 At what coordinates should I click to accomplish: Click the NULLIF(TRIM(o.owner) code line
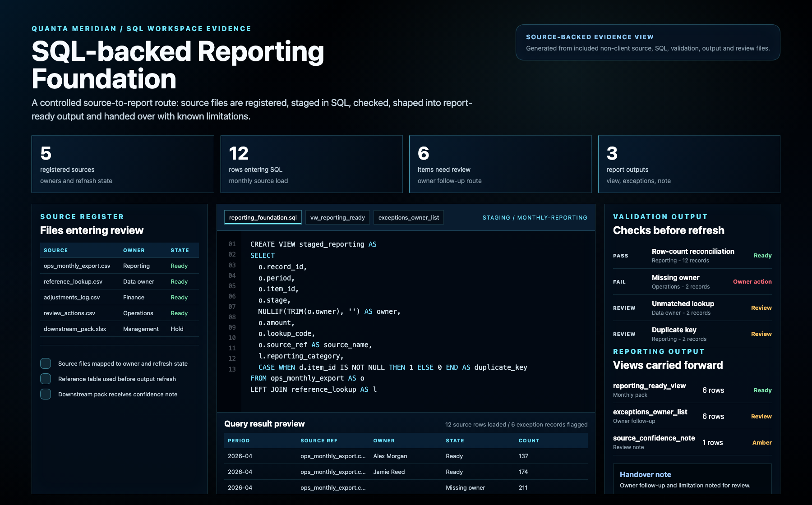329,312
